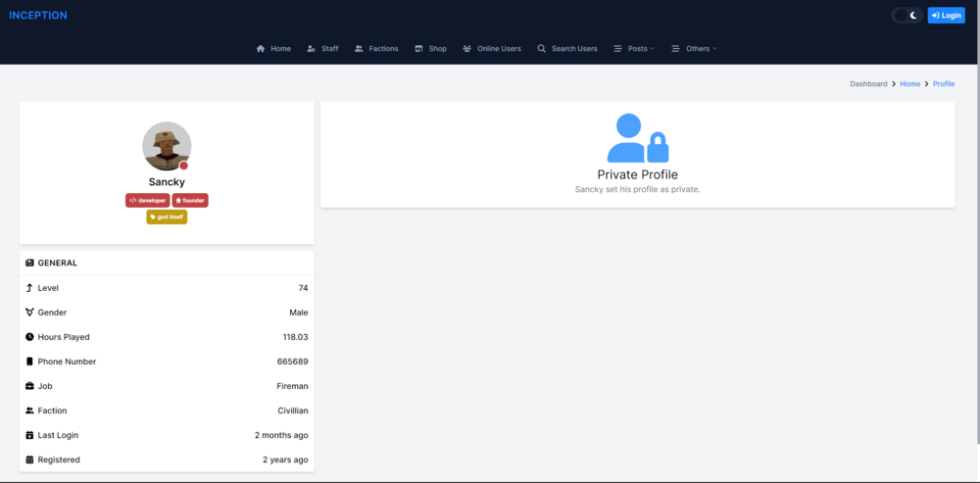Click the Search Users magnifier icon

(542, 49)
